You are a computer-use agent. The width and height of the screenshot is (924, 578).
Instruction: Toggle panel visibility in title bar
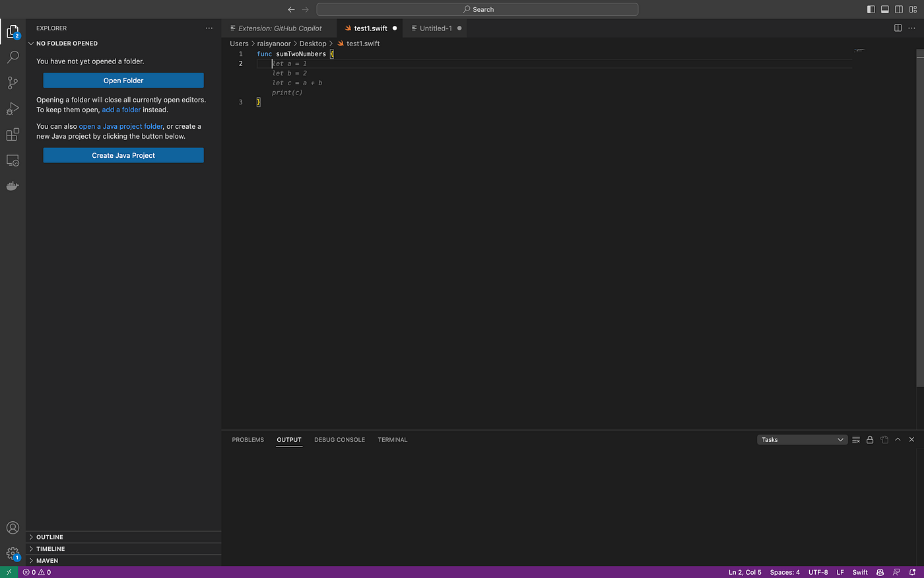point(885,9)
